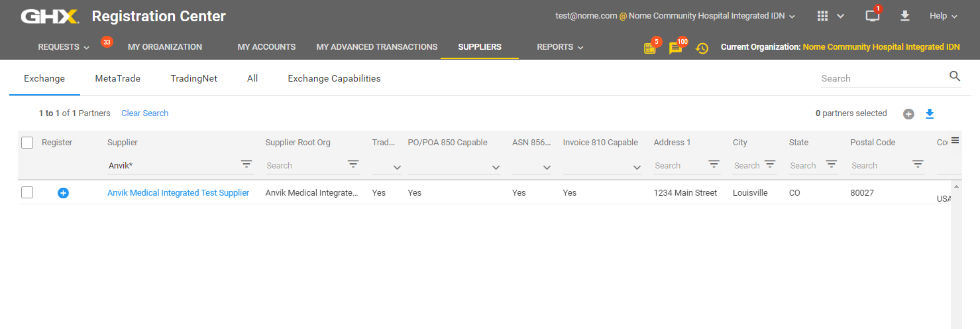Expand the Requests menu
This screenshot has width=980, height=329.
(x=64, y=47)
